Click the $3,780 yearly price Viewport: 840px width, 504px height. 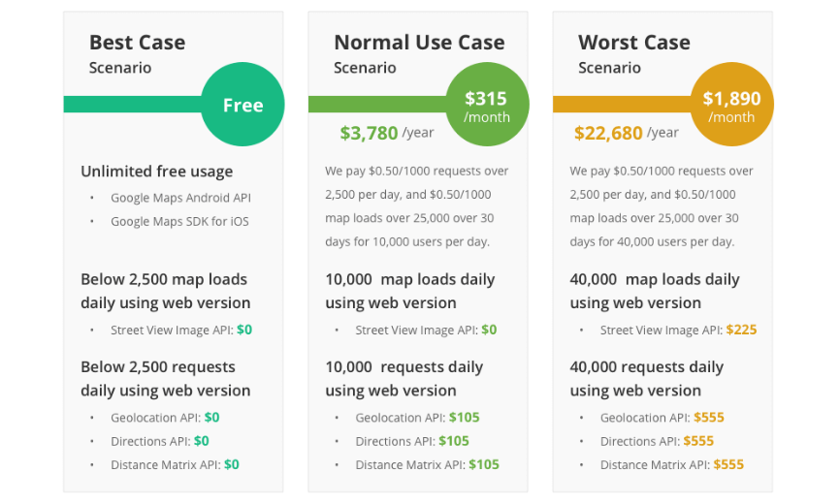(x=369, y=133)
